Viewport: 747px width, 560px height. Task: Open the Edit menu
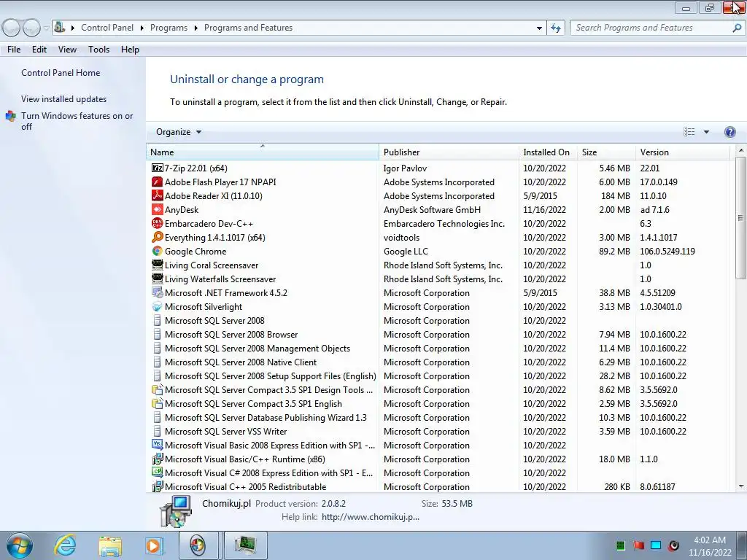pyautogui.click(x=39, y=50)
